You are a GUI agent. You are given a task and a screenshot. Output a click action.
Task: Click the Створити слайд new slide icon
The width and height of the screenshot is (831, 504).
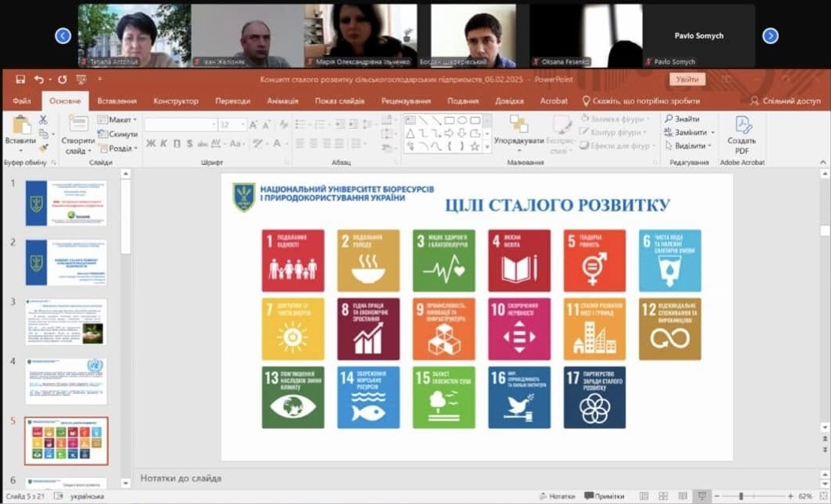pyautogui.click(x=79, y=124)
